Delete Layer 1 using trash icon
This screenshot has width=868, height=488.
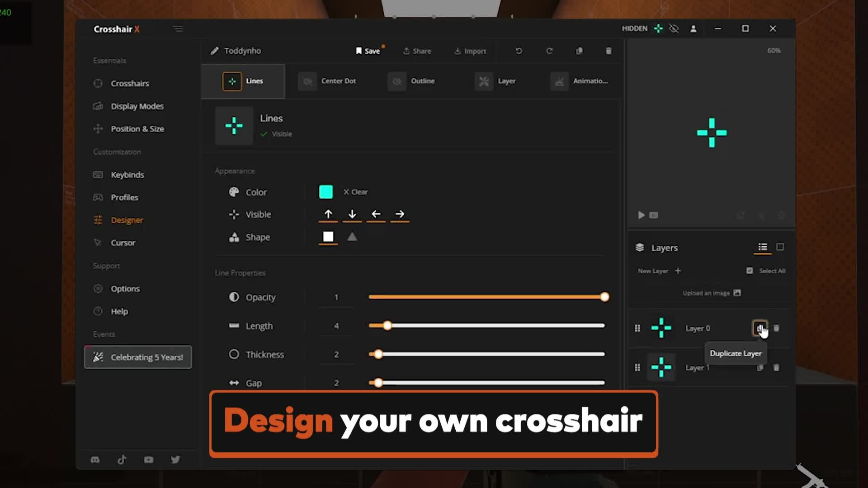(776, 368)
